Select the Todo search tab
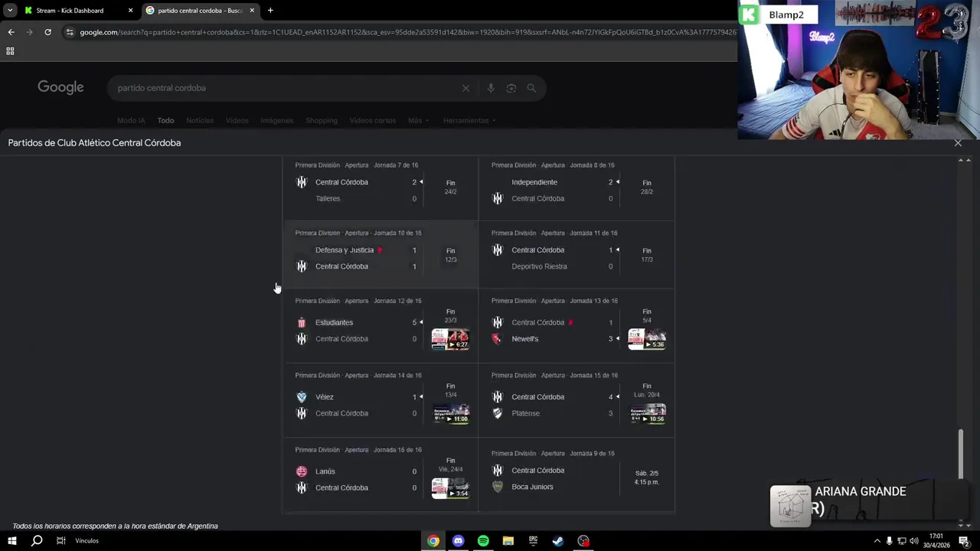Viewport: 980px width, 551px height. point(165,120)
